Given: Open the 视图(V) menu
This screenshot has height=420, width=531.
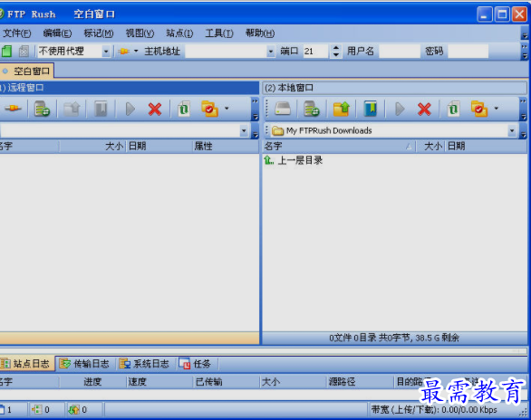Looking at the screenshot, I should pos(140,33).
